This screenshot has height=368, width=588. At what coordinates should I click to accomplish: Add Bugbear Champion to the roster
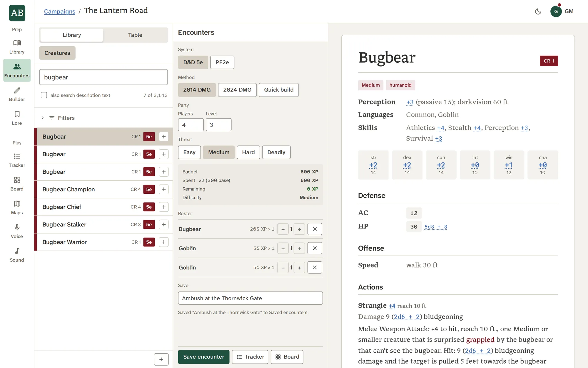[x=164, y=189]
